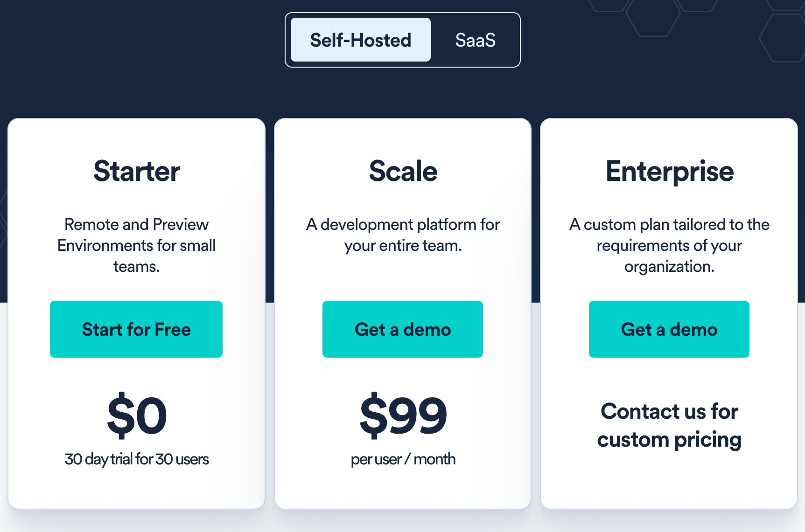Click the Contact us for custom pricing text
This screenshot has width=805, height=532.
[669, 425]
